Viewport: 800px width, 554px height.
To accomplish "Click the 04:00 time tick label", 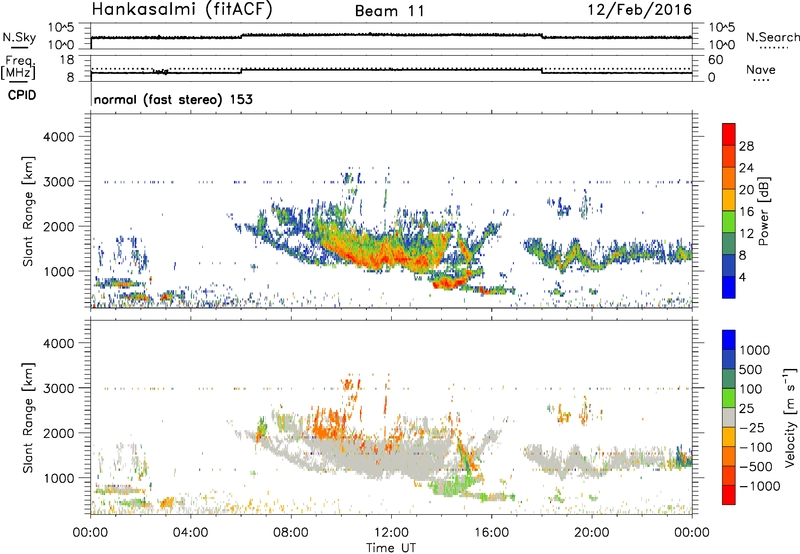I will pyautogui.click(x=190, y=533).
